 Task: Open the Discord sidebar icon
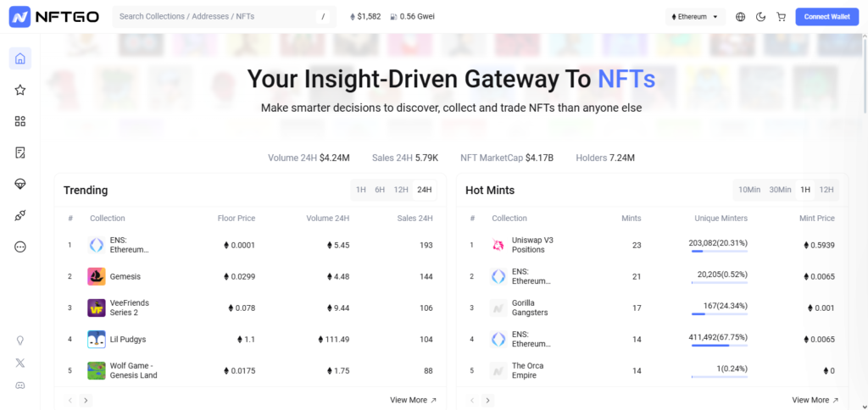coord(20,385)
